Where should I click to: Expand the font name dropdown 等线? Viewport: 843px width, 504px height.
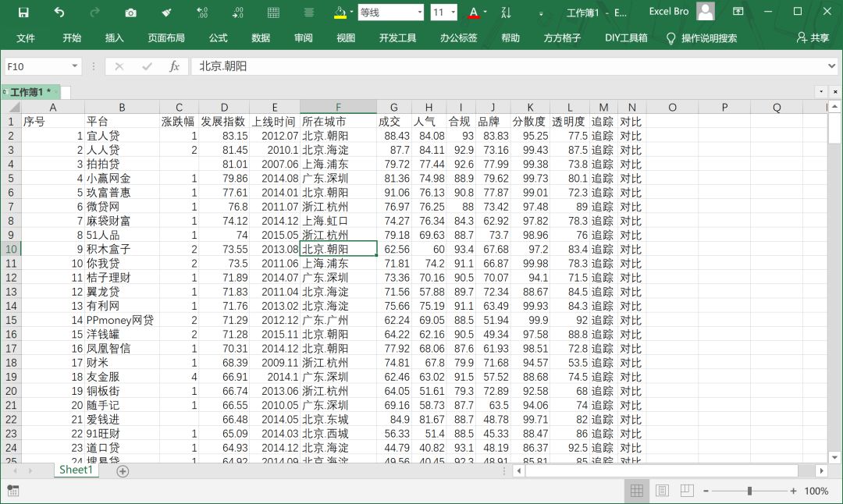(420, 12)
